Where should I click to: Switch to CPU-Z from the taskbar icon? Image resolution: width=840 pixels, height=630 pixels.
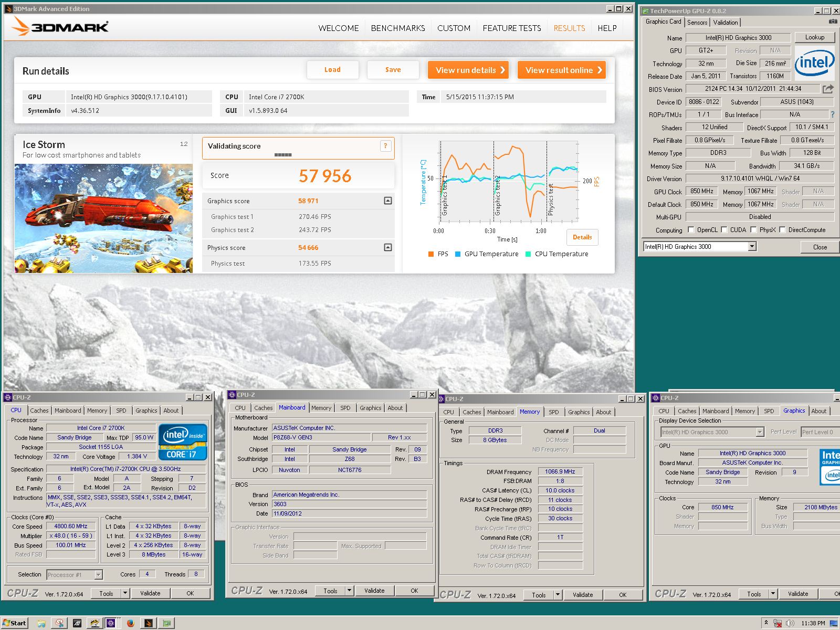point(111,623)
